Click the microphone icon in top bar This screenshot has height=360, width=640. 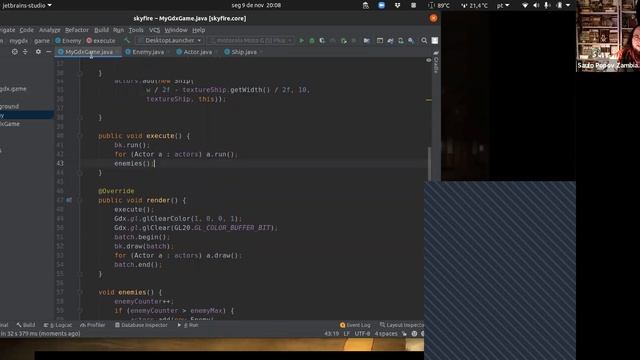[x=547, y=5]
